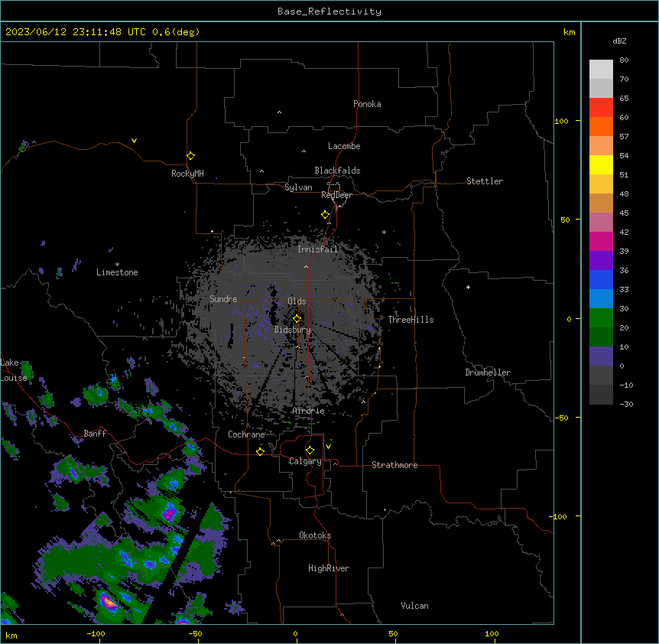Click the Blackfalds city label

coord(337,171)
